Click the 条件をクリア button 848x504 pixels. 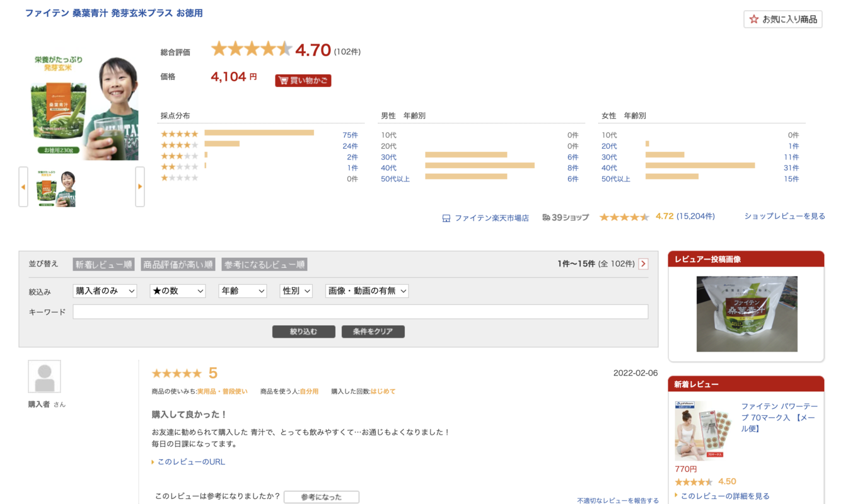pos(373,331)
